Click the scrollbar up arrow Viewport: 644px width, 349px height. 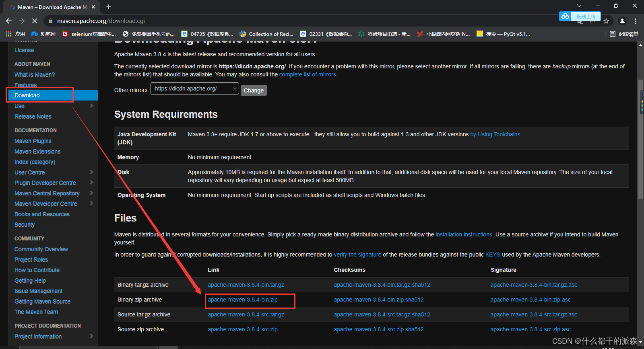coord(640,45)
